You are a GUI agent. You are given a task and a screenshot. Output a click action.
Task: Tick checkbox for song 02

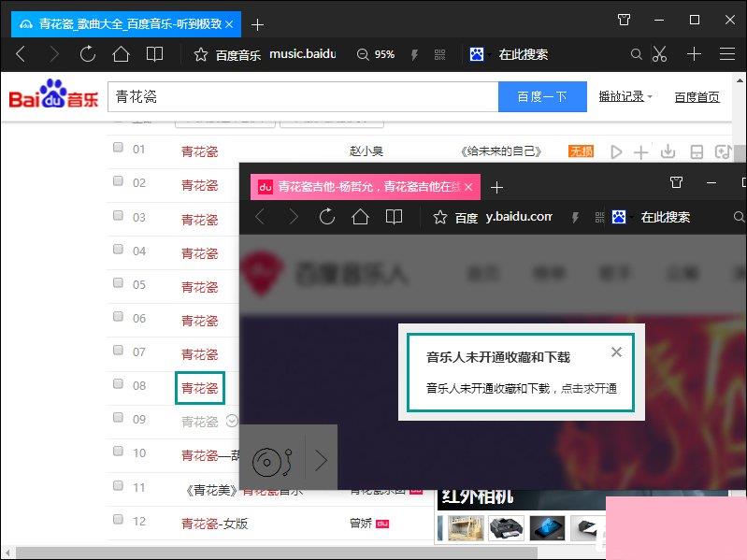point(118,181)
